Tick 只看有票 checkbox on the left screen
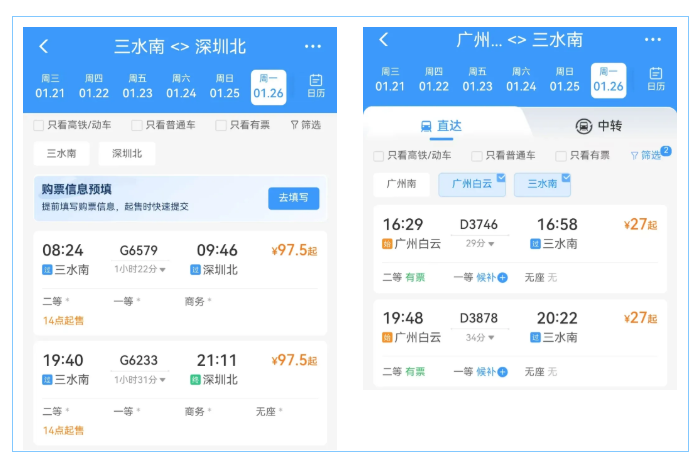This screenshot has width=699, height=458. [221, 125]
